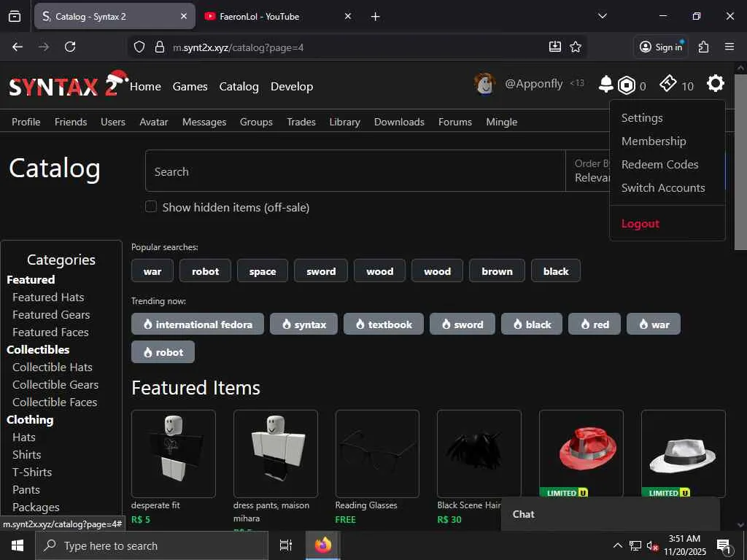This screenshot has height=560, width=747.
Task: Go back with the browser back arrow
Action: (x=18, y=47)
